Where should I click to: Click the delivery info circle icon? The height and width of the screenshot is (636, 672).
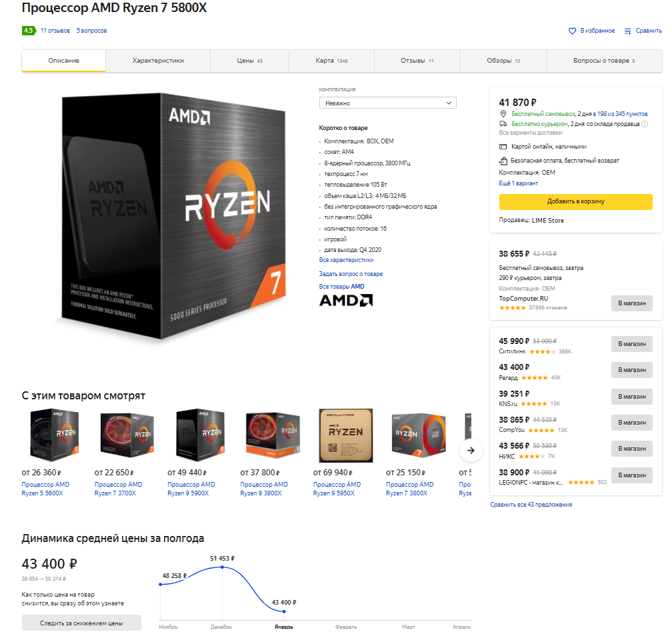(x=645, y=124)
